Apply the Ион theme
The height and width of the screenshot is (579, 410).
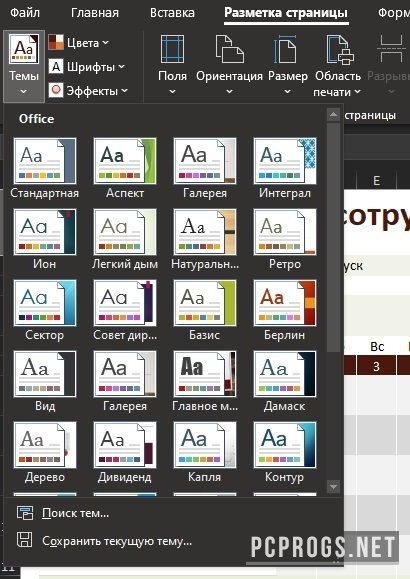click(x=45, y=240)
